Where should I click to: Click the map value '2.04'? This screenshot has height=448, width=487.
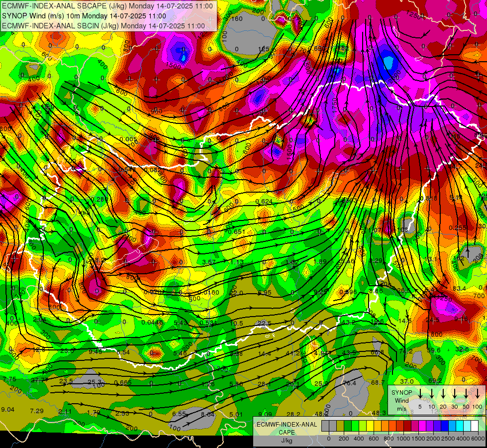39,319
